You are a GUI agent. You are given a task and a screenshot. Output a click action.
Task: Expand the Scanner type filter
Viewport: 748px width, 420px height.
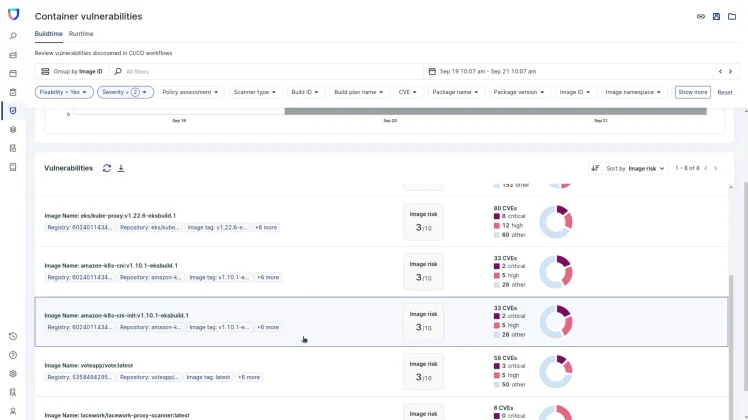click(x=255, y=92)
